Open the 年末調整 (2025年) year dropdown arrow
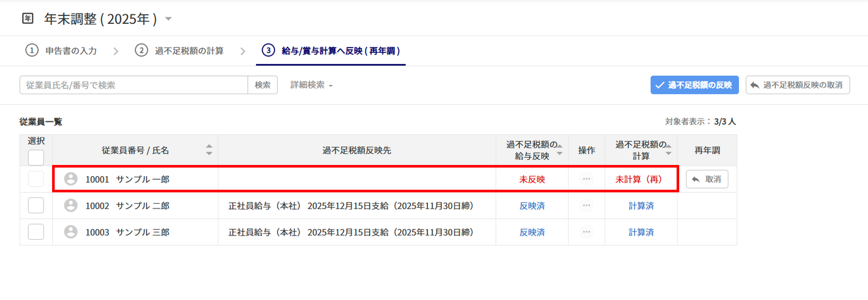The width and height of the screenshot is (868, 300). point(169,19)
